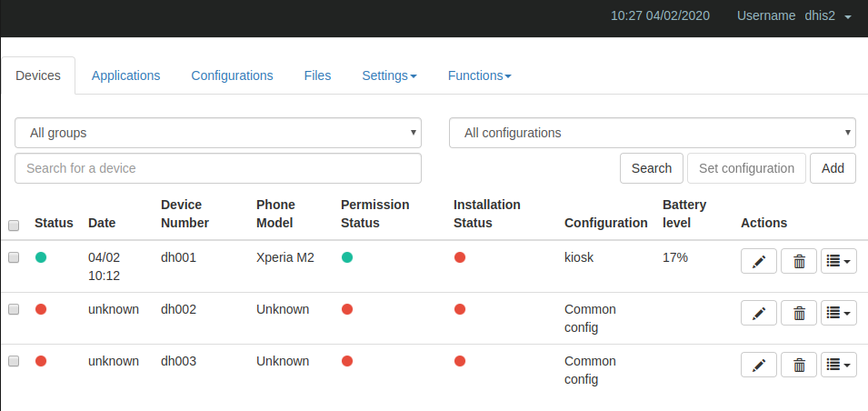Tick the checkbox for device dh001
Image resolution: width=868 pixels, height=411 pixels.
tap(14, 257)
